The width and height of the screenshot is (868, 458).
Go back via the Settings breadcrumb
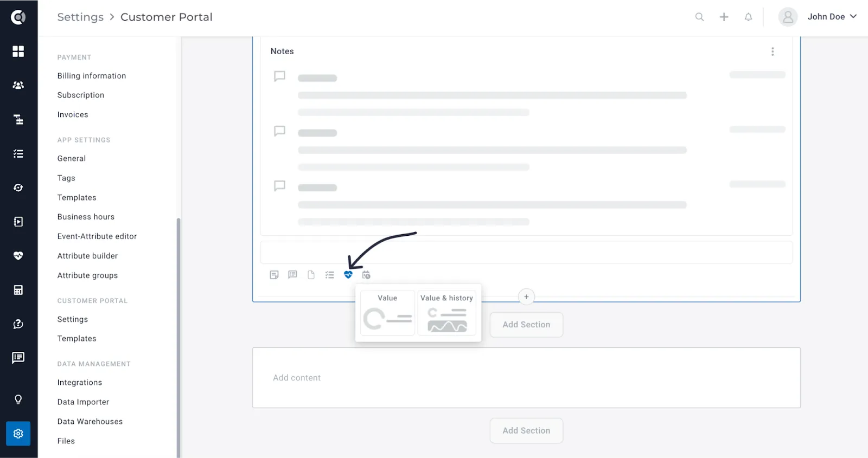point(80,17)
